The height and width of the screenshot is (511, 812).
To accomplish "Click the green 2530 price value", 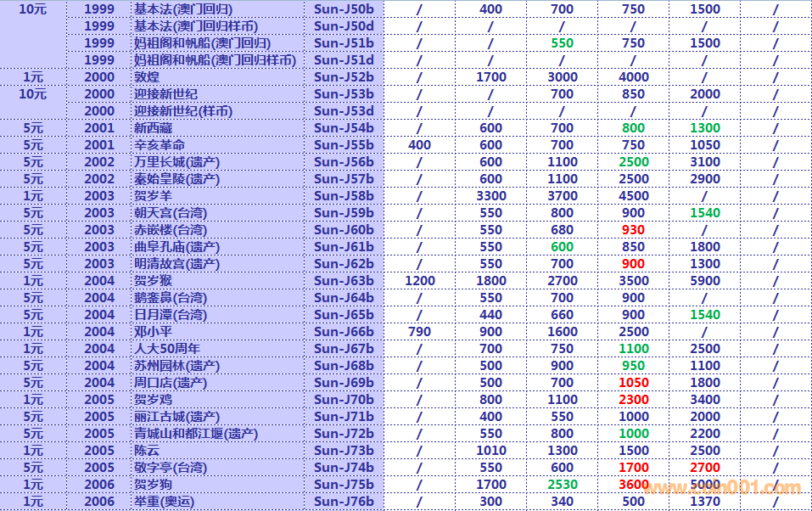I will (x=562, y=485).
